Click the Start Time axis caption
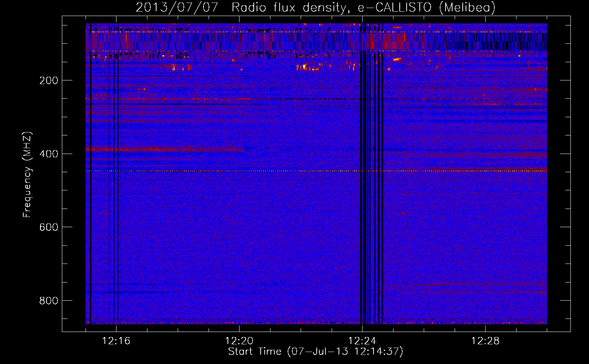The width and height of the screenshot is (589, 364). click(316, 352)
